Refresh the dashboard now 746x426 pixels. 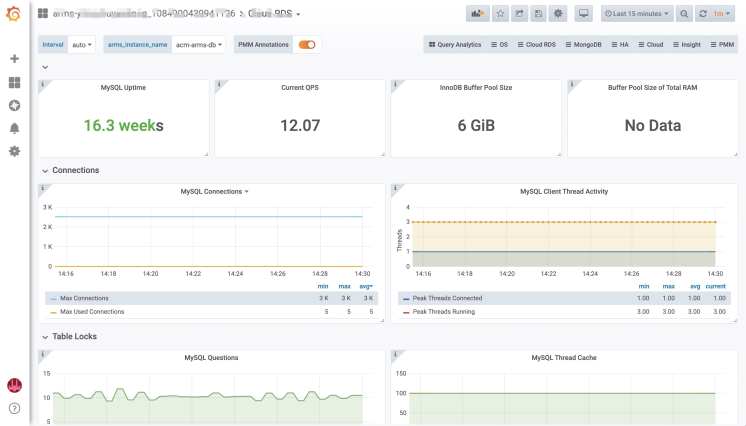tap(703, 14)
